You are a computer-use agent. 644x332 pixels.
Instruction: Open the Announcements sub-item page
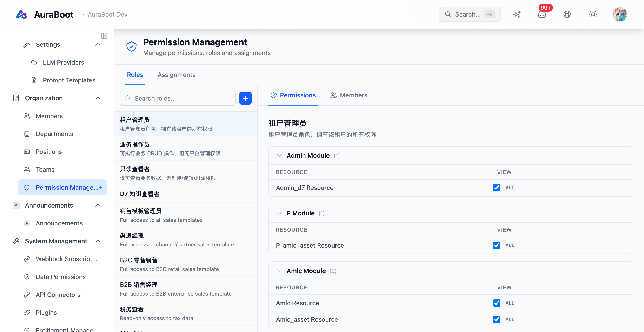pos(63,223)
